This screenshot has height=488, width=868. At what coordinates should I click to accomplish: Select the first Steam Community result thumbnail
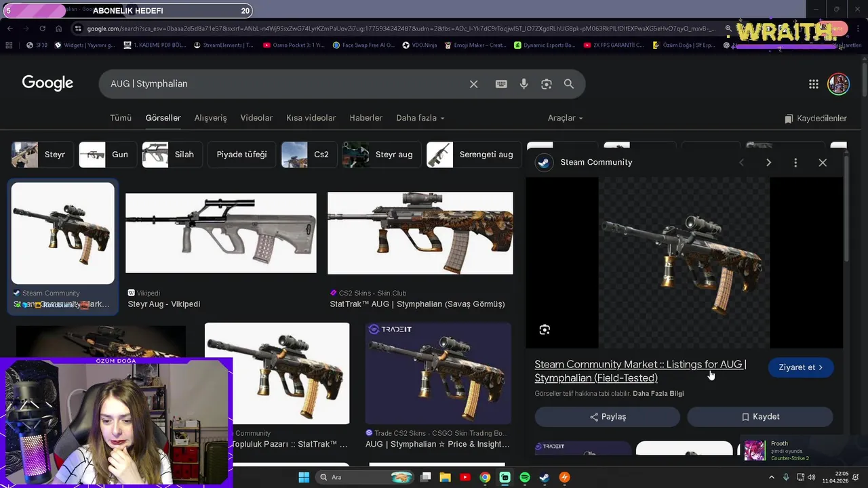tap(63, 233)
